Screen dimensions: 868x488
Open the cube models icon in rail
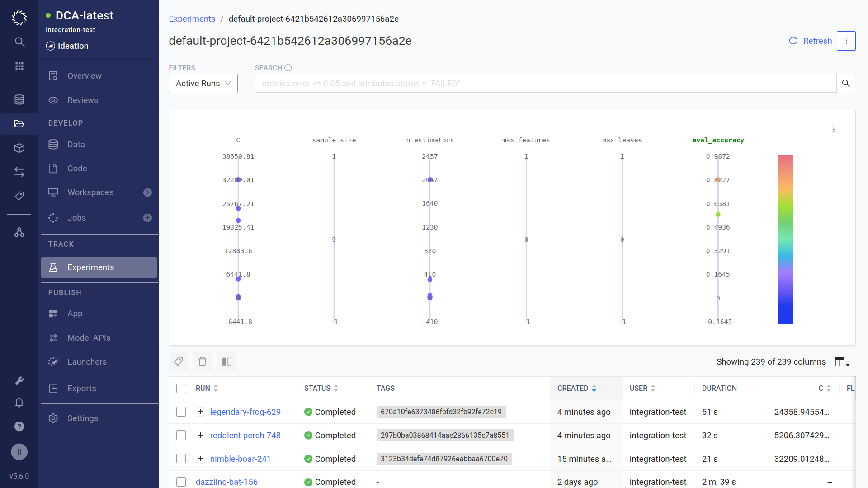[19, 148]
